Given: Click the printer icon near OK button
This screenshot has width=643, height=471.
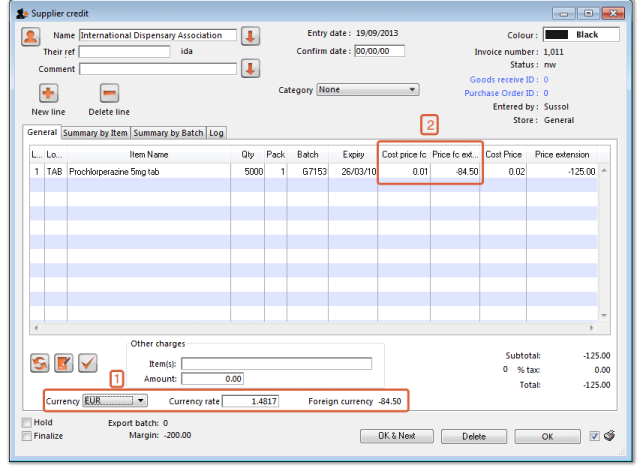Looking at the screenshot, I should click(x=609, y=436).
